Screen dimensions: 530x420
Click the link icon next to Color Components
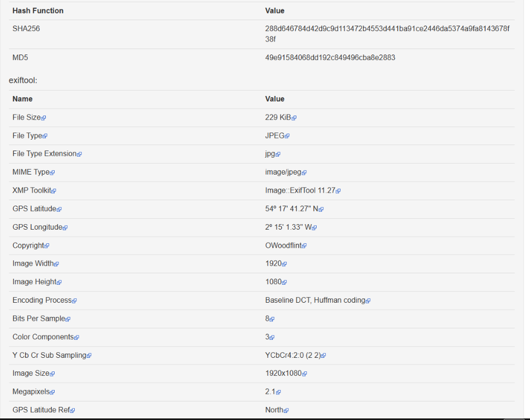tap(77, 338)
